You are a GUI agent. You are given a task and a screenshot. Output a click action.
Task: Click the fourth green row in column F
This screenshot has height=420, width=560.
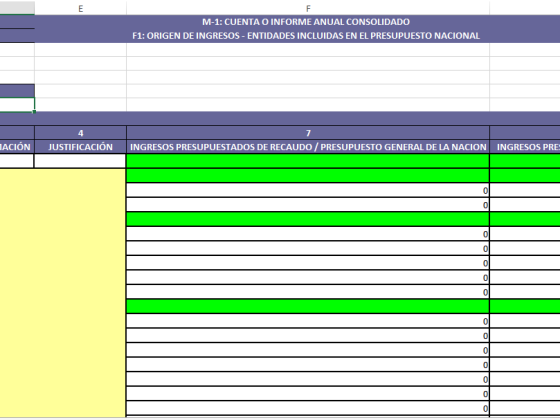[308, 306]
